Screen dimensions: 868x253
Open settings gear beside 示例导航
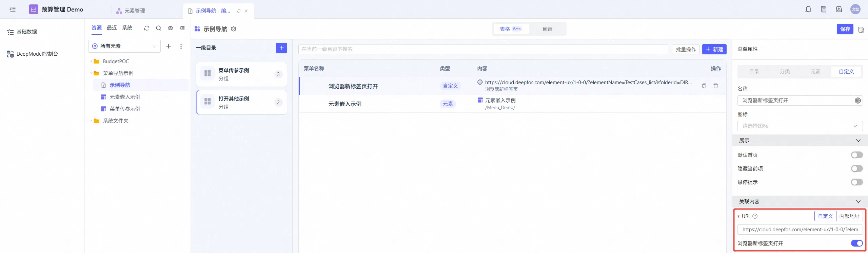234,29
